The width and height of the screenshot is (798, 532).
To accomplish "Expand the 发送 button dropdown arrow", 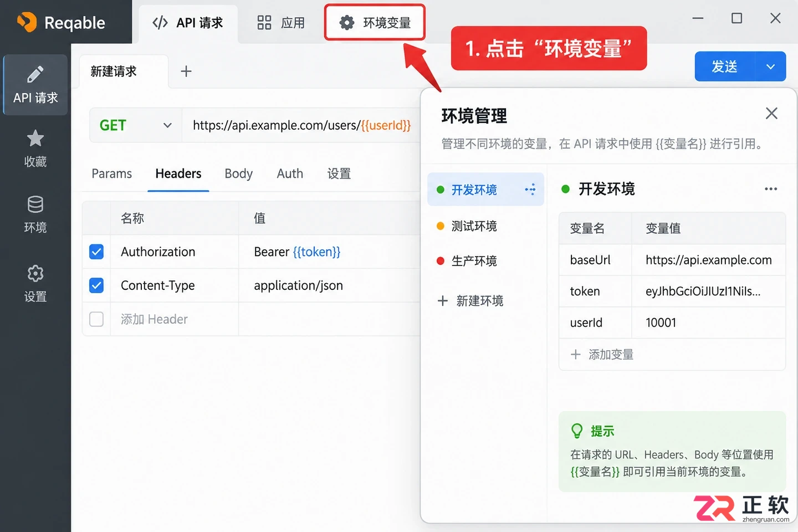I will point(770,66).
